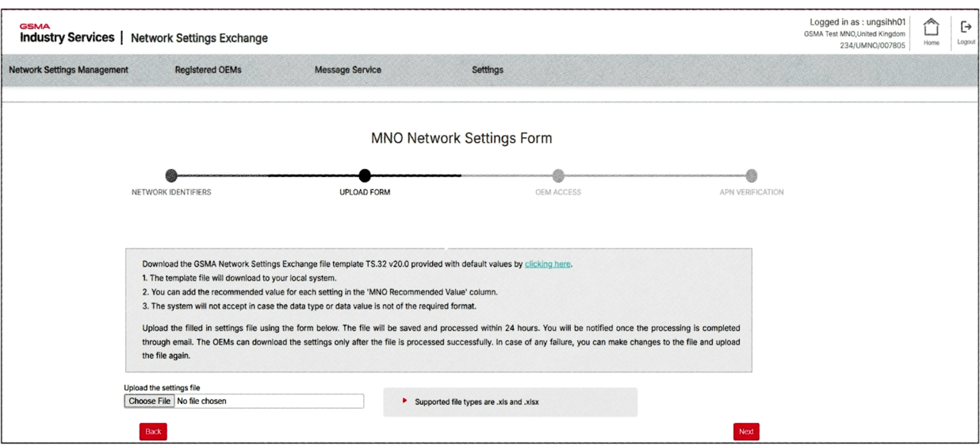Open the Settings menu
The width and height of the screenshot is (980, 446).
click(488, 70)
